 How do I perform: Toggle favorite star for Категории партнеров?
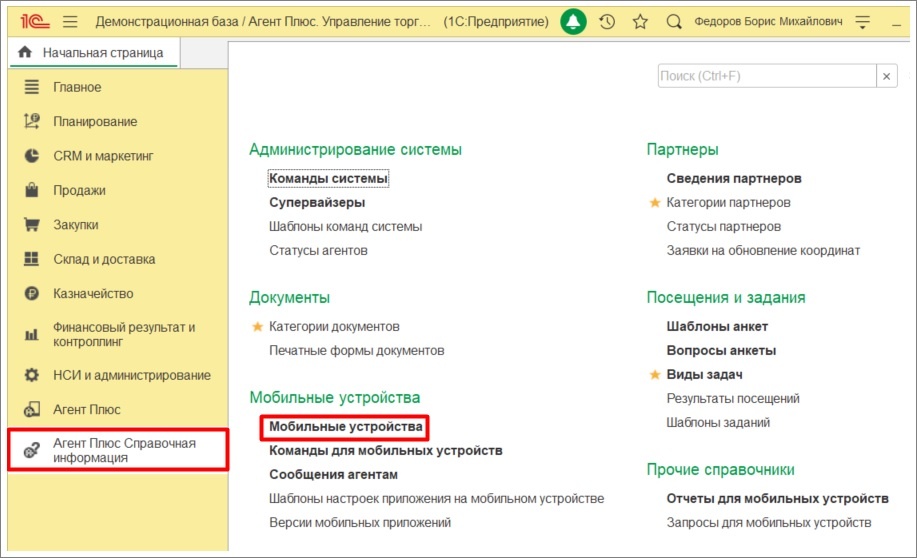click(x=655, y=202)
